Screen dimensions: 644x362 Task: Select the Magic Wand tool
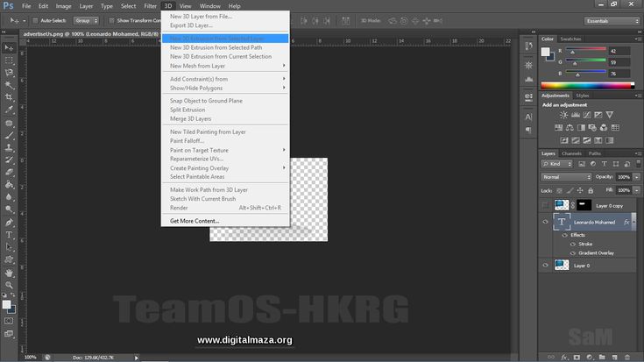(9, 85)
